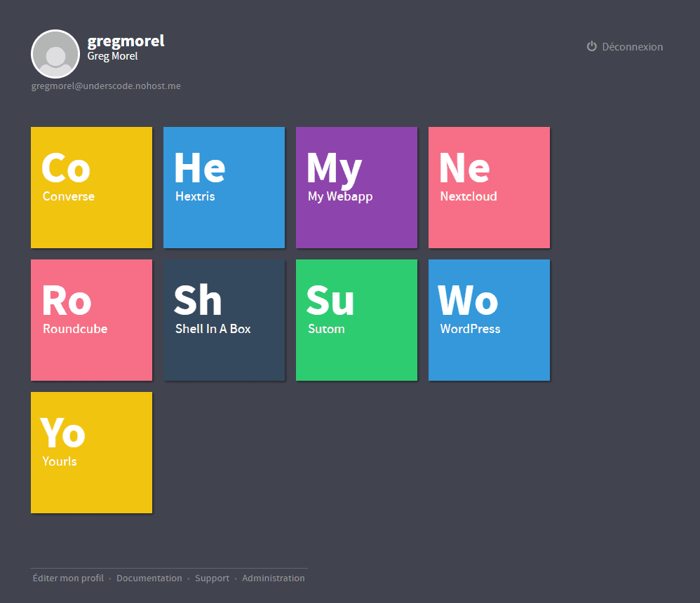
Task: Launch the Hextris app tile
Action: pos(224,187)
